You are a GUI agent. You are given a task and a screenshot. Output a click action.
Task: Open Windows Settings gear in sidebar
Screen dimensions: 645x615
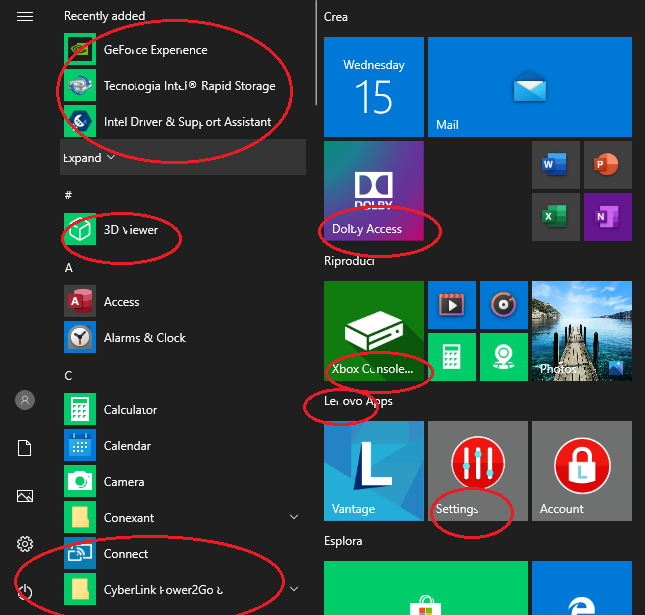pos(25,544)
